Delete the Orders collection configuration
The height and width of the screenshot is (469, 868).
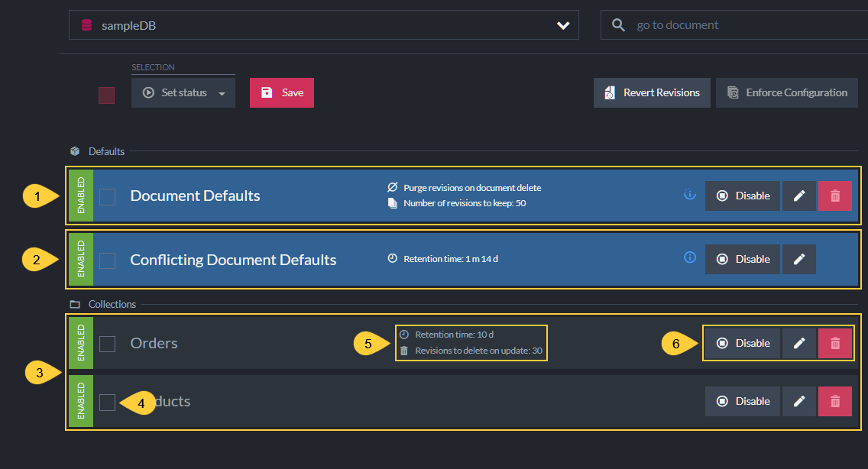click(835, 343)
